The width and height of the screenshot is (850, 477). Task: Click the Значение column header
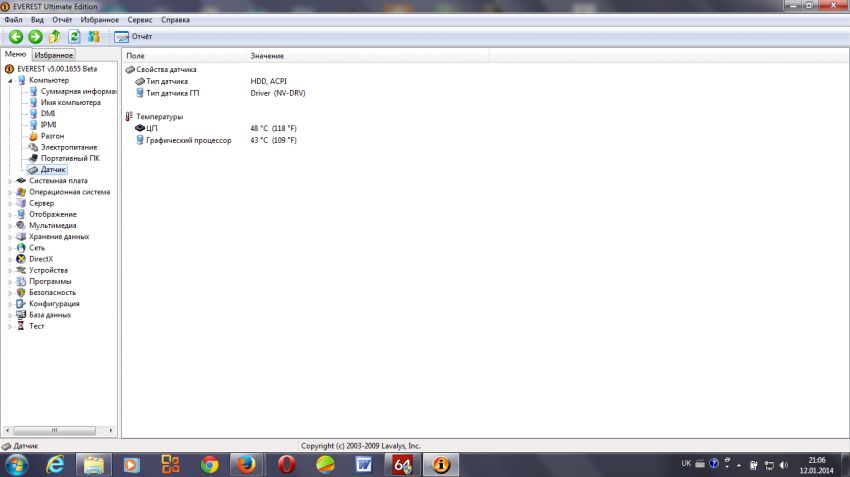[x=368, y=55]
